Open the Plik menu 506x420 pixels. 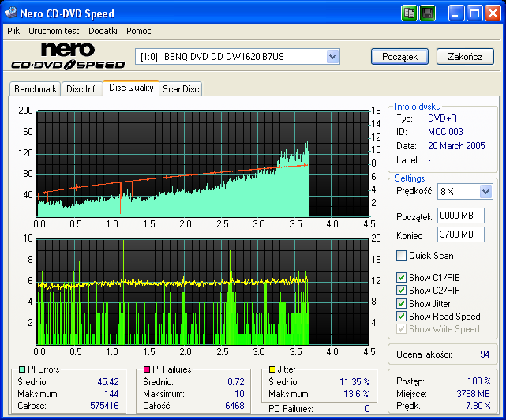[x=13, y=31]
